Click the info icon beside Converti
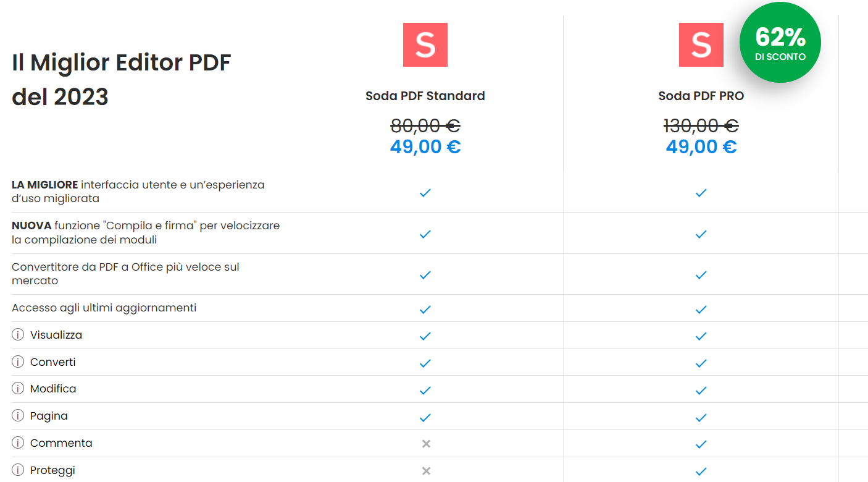 (x=19, y=362)
